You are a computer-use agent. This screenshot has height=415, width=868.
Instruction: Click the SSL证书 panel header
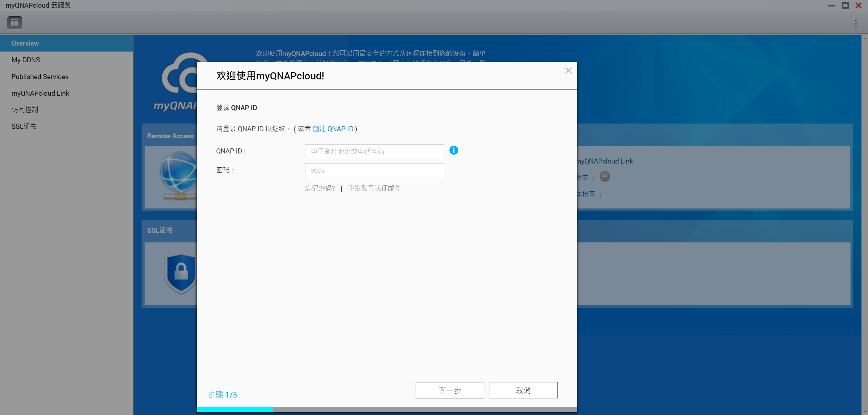point(160,230)
